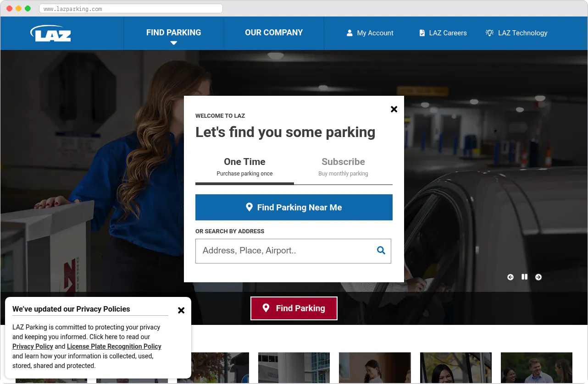
Task: Open the LAZ Technology link
Action: pyautogui.click(x=516, y=33)
